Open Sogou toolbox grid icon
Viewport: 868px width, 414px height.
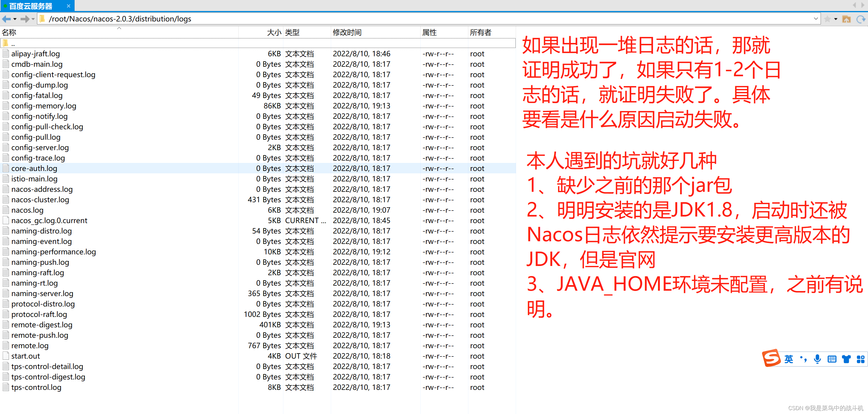point(860,359)
